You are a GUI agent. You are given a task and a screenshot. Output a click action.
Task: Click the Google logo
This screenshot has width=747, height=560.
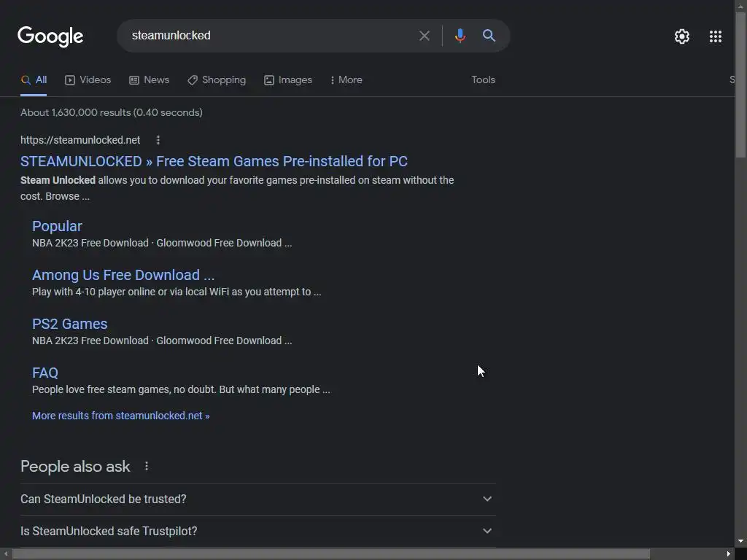[50, 36]
